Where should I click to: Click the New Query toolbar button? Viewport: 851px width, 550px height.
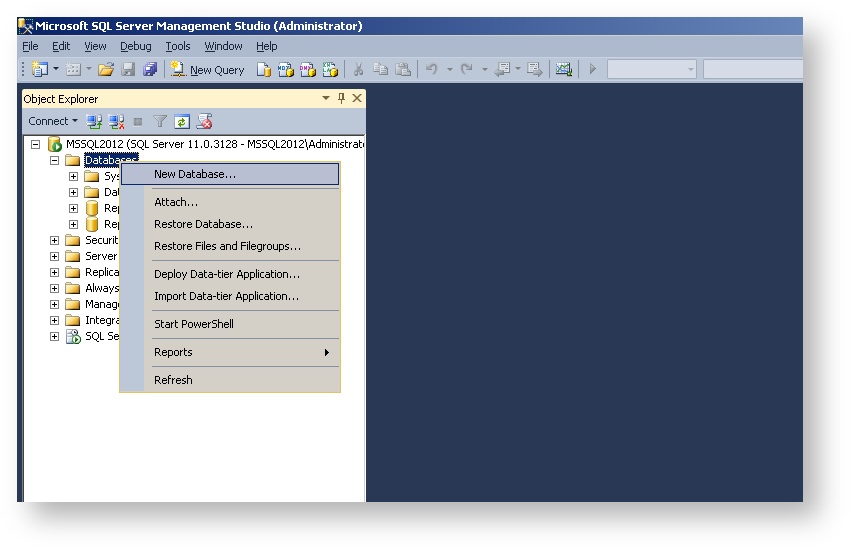(208, 70)
